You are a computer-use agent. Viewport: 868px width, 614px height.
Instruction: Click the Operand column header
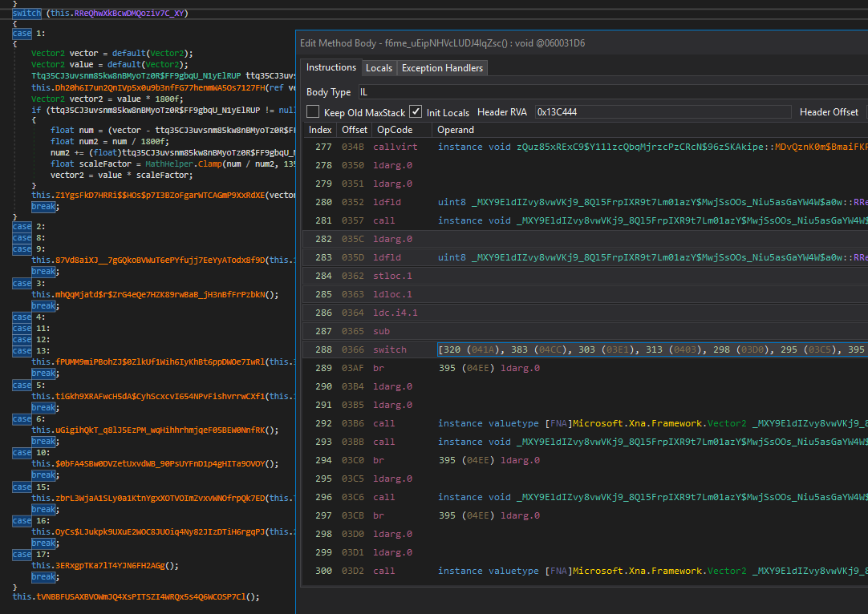456,130
